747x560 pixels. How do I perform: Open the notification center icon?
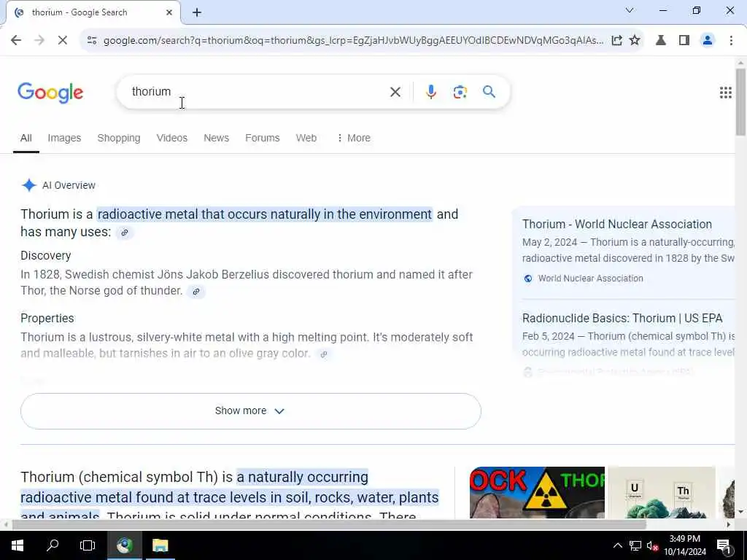tap(724, 545)
